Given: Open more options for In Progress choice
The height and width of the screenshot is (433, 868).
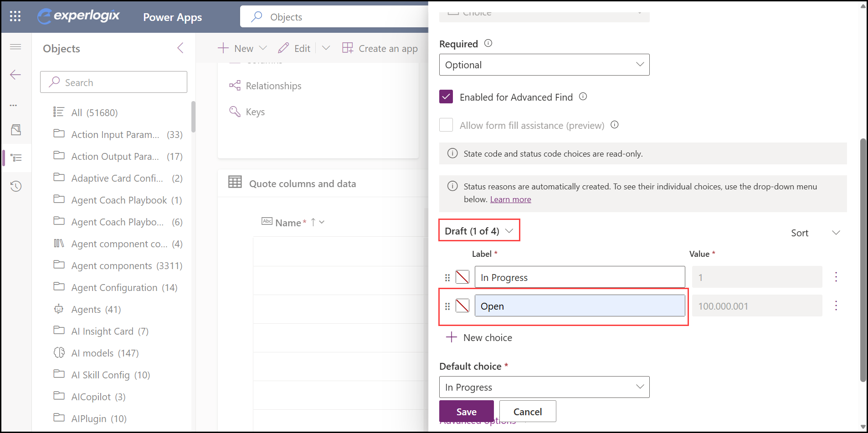Looking at the screenshot, I should [x=836, y=277].
